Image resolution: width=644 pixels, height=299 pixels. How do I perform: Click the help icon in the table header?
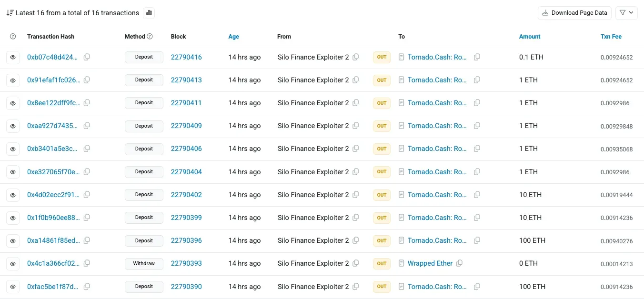[13, 37]
